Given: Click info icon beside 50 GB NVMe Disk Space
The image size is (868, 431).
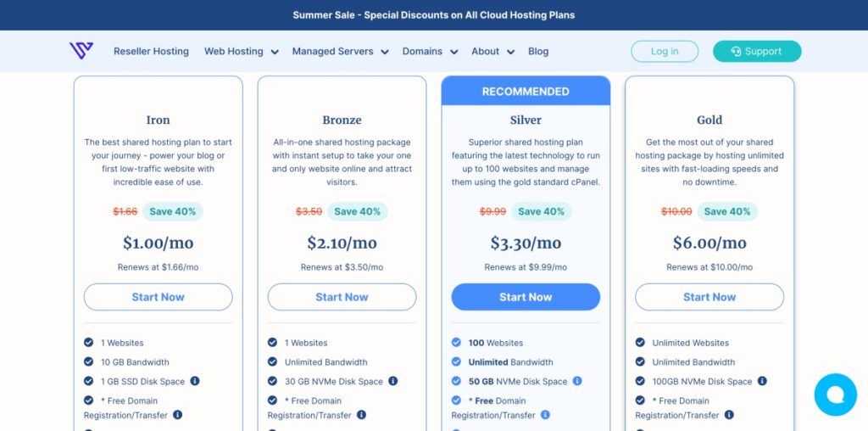Looking at the screenshot, I should pyautogui.click(x=577, y=381).
